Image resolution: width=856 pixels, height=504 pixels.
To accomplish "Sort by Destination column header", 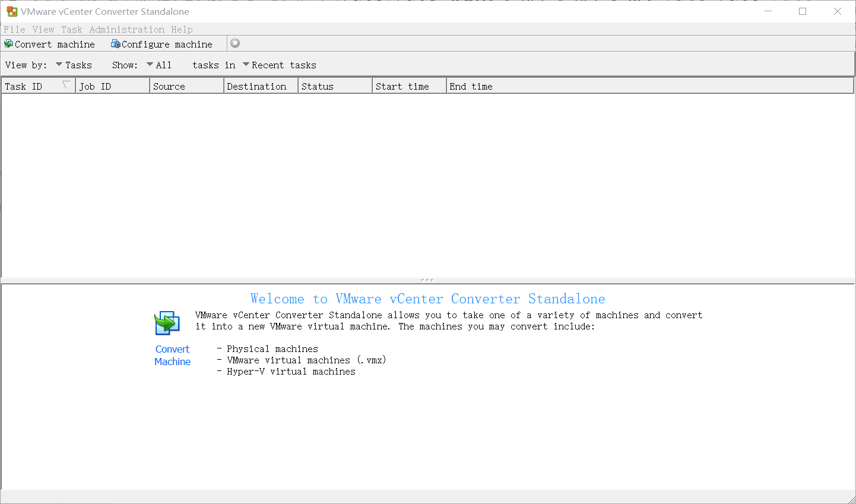I will pos(261,86).
